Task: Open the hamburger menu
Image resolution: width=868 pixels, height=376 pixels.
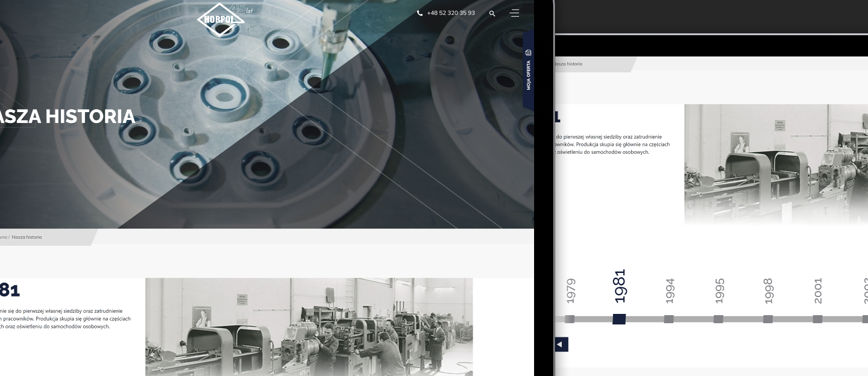Action: [514, 13]
